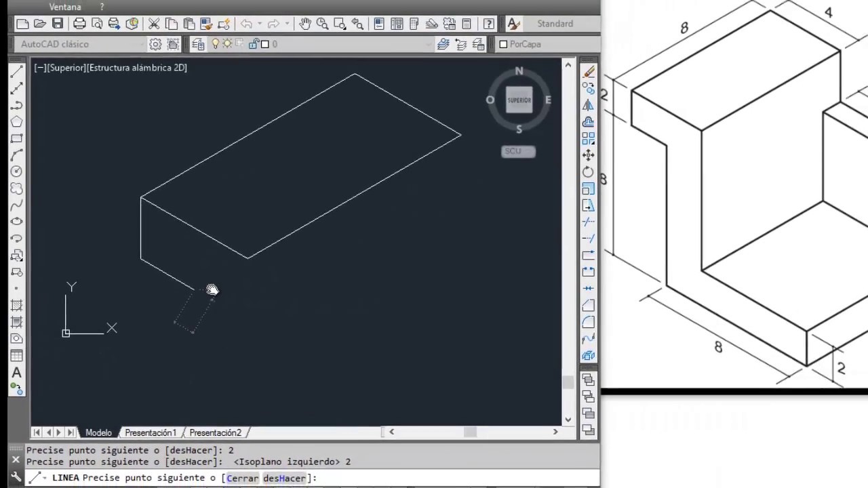Image resolution: width=868 pixels, height=488 pixels.
Task: Select the Spline tool
Action: click(17, 205)
